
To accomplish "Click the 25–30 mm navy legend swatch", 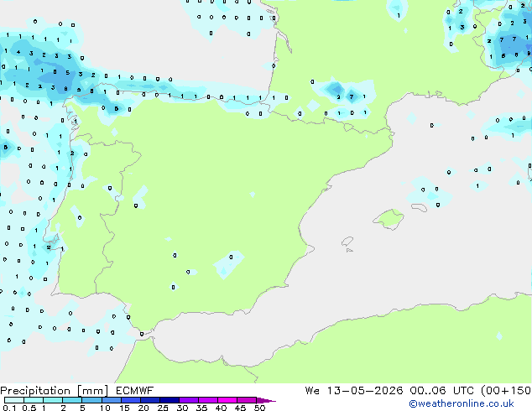I will (x=170, y=400).
